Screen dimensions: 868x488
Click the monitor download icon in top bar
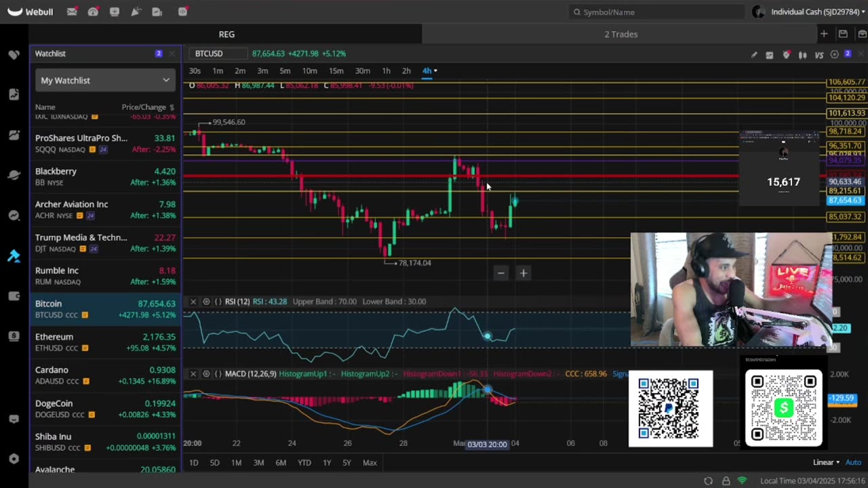[x=115, y=12]
